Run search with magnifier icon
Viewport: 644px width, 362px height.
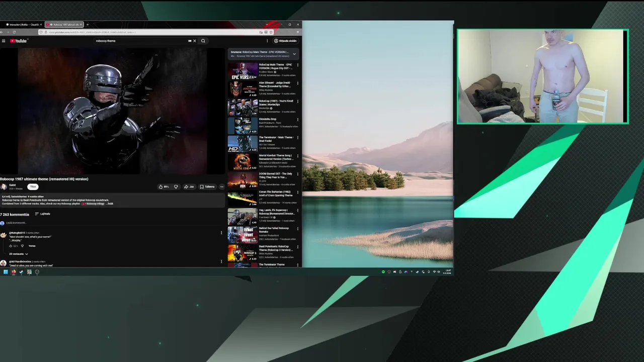pos(203,41)
